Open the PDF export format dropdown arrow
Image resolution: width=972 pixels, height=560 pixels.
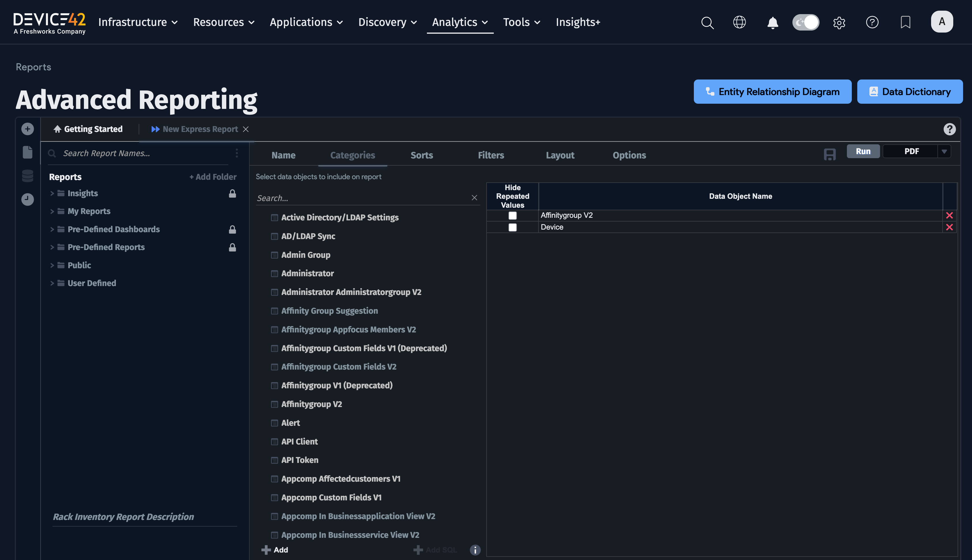click(x=944, y=152)
